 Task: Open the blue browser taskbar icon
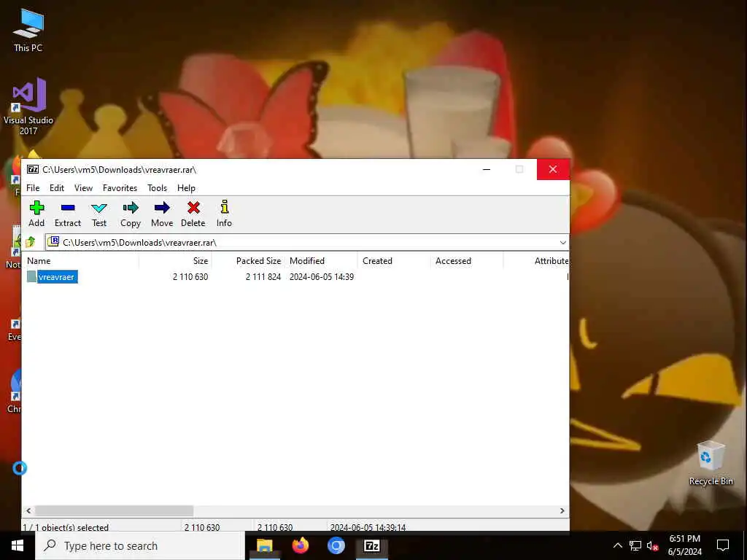[x=336, y=545]
